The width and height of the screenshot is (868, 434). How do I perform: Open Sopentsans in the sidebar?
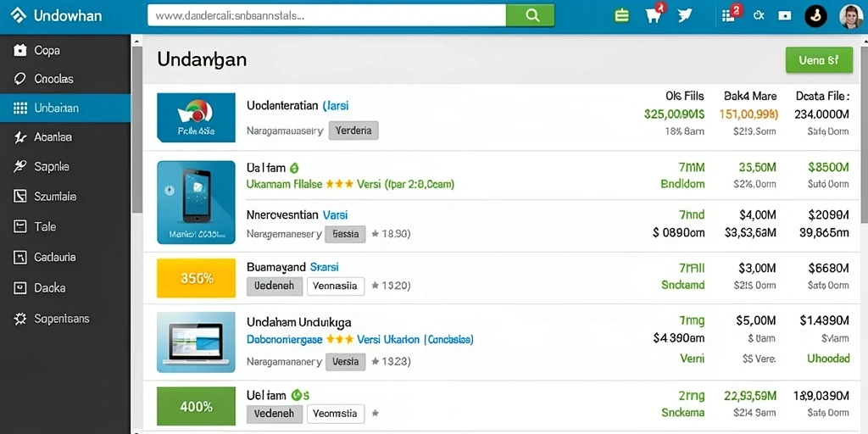tap(65, 319)
